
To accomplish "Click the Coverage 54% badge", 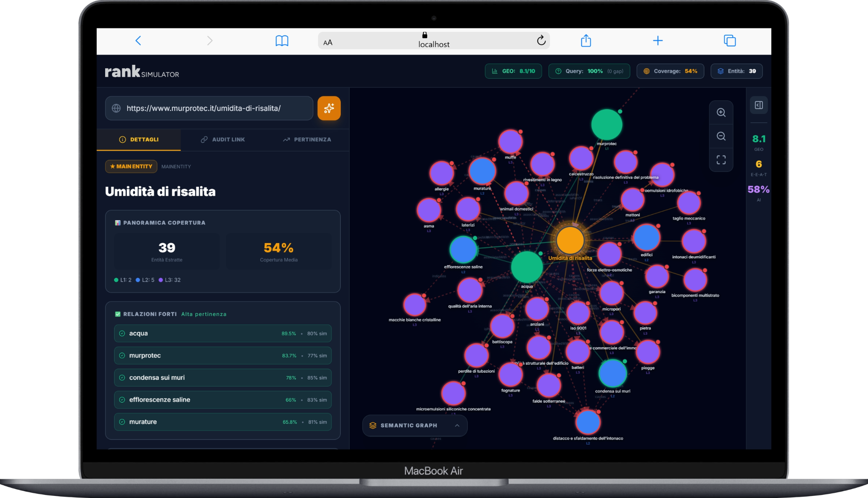I will (670, 71).
